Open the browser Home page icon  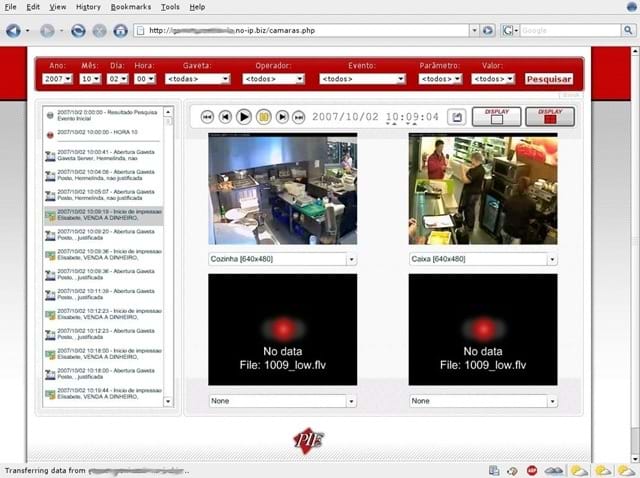120,31
